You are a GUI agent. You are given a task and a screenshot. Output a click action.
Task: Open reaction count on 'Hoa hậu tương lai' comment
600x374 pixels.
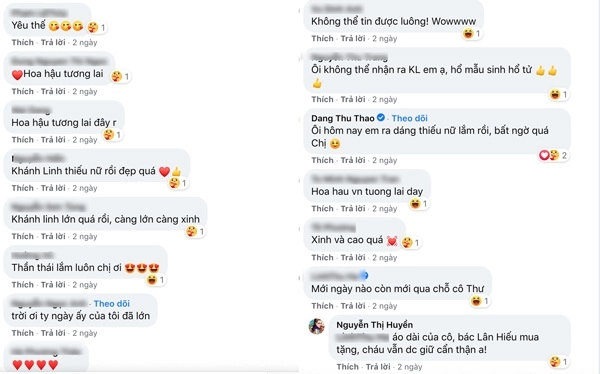[x=121, y=77]
